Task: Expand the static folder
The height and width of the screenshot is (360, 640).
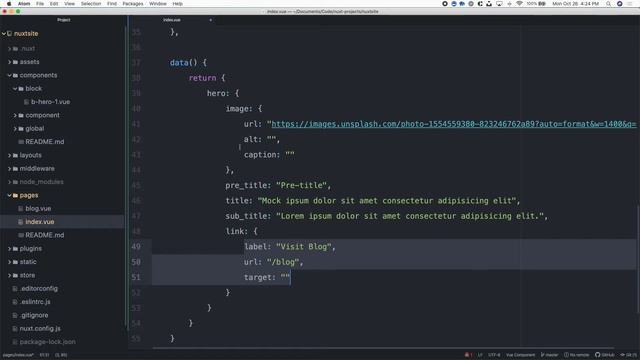Action: [9, 262]
